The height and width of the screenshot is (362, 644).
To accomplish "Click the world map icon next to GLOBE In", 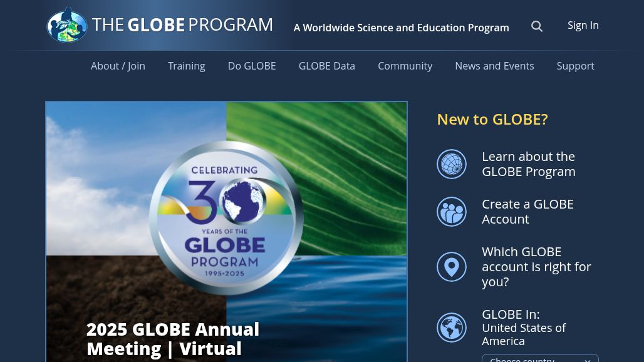I will click(x=452, y=328).
